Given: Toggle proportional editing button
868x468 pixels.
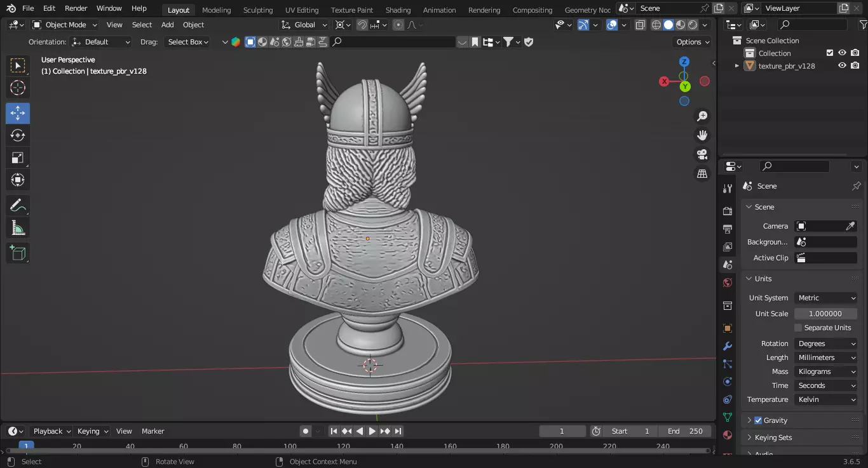Looking at the screenshot, I should click(x=398, y=25).
